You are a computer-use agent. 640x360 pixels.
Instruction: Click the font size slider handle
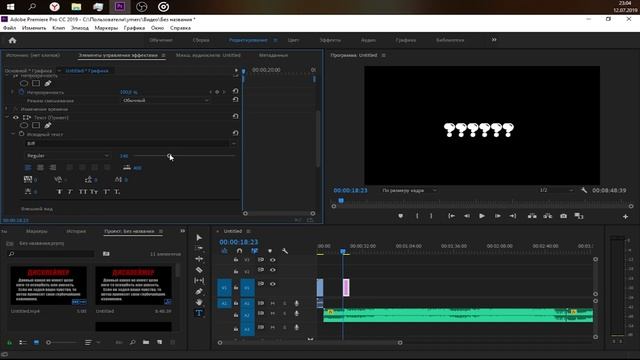pos(169,156)
